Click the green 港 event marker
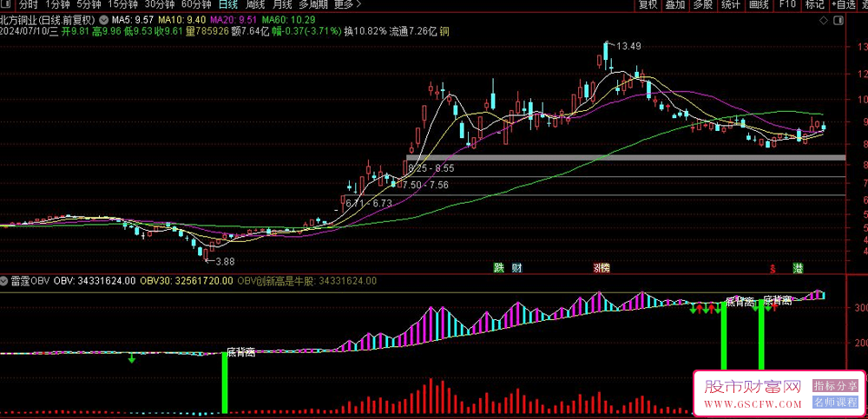Screen dimensions: 868x419 [x=798, y=268]
